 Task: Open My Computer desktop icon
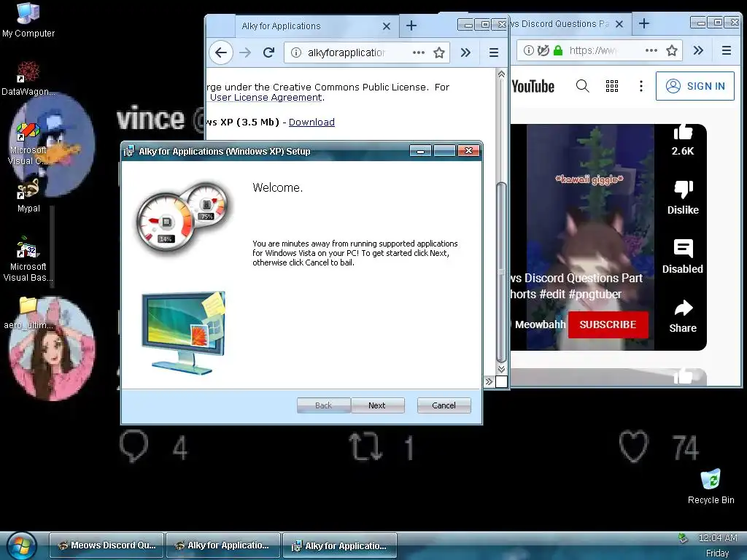(x=28, y=20)
